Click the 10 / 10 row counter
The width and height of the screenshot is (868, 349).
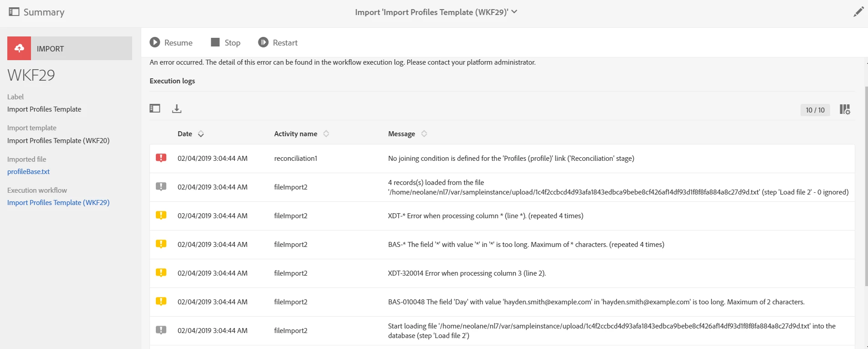tap(815, 110)
